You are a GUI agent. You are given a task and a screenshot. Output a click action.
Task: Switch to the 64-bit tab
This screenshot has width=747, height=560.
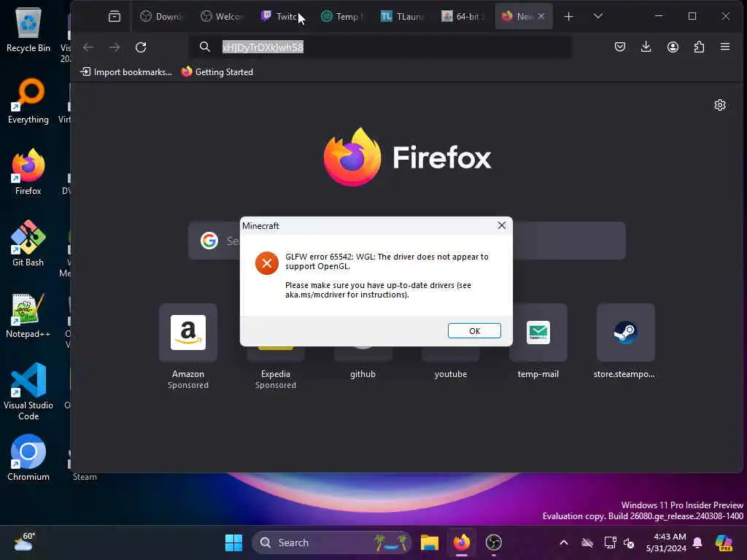[x=462, y=17]
